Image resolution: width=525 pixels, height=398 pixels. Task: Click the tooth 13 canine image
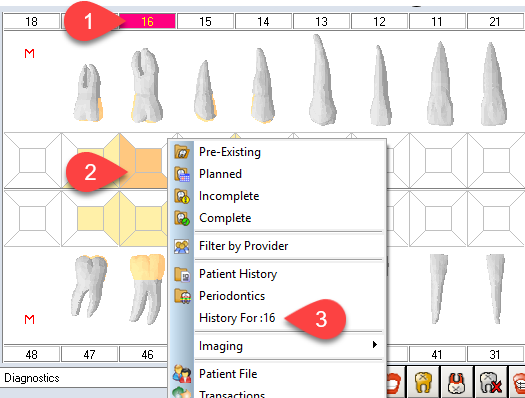coord(321,80)
